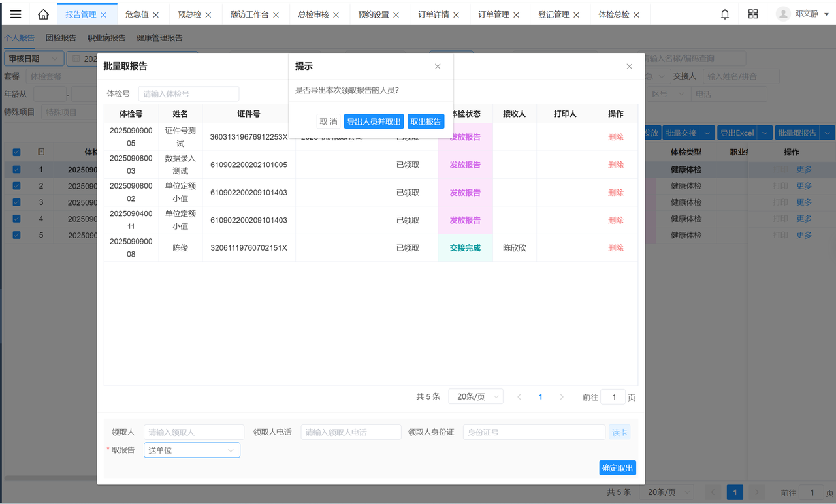This screenshot has width=836, height=504.
Task: Close the 批量取报告 dialog
Action: coord(630,66)
